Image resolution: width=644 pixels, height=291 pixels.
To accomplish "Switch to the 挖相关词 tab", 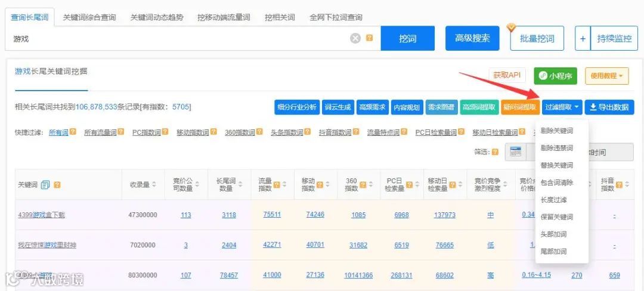I will (280, 18).
